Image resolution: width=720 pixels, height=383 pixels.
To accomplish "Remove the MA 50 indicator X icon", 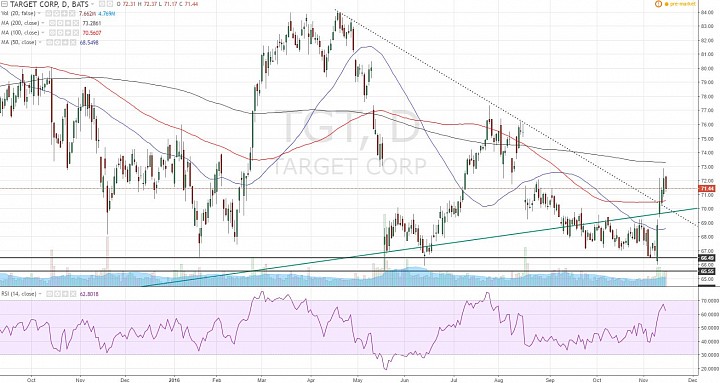I will click(73, 42).
